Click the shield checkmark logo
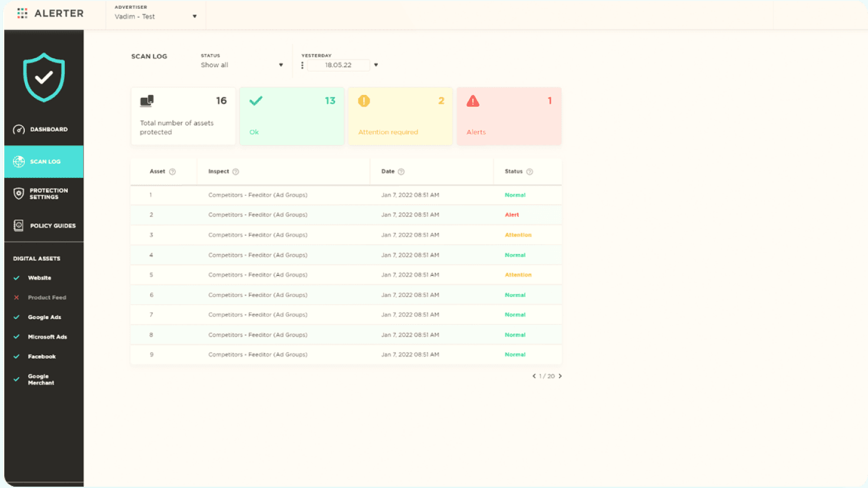Image resolution: width=868 pixels, height=488 pixels. 44,77
